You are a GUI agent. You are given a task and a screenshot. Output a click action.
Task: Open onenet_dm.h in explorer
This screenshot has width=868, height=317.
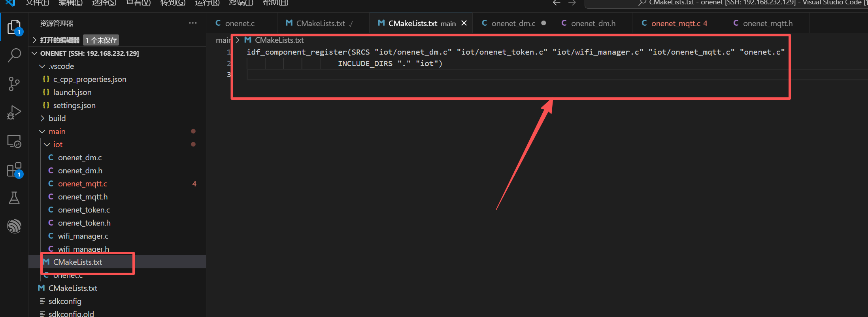[117, 171]
